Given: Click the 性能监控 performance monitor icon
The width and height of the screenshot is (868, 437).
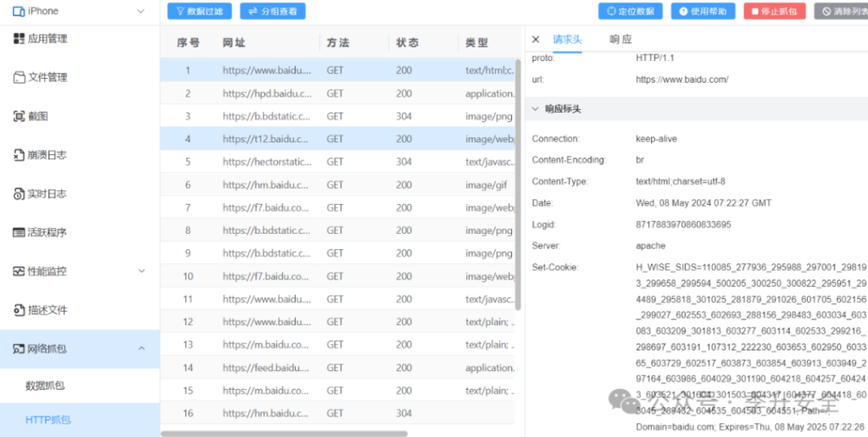Looking at the screenshot, I should (x=19, y=271).
